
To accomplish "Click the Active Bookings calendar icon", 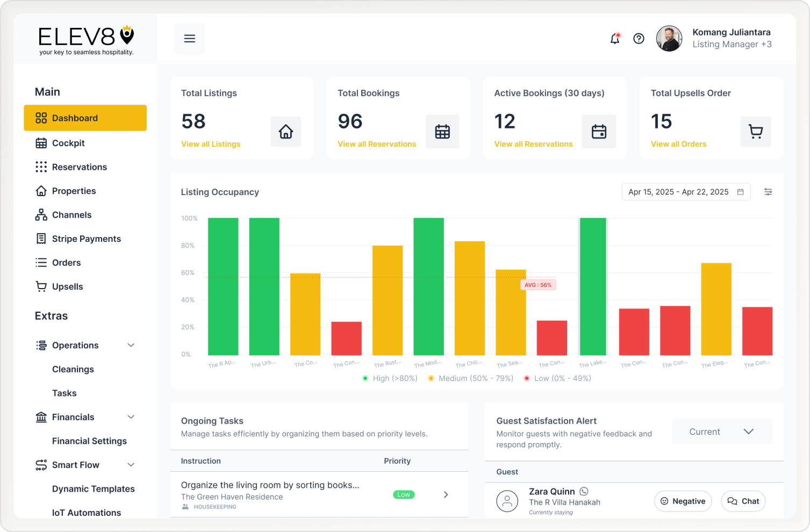I will (599, 132).
